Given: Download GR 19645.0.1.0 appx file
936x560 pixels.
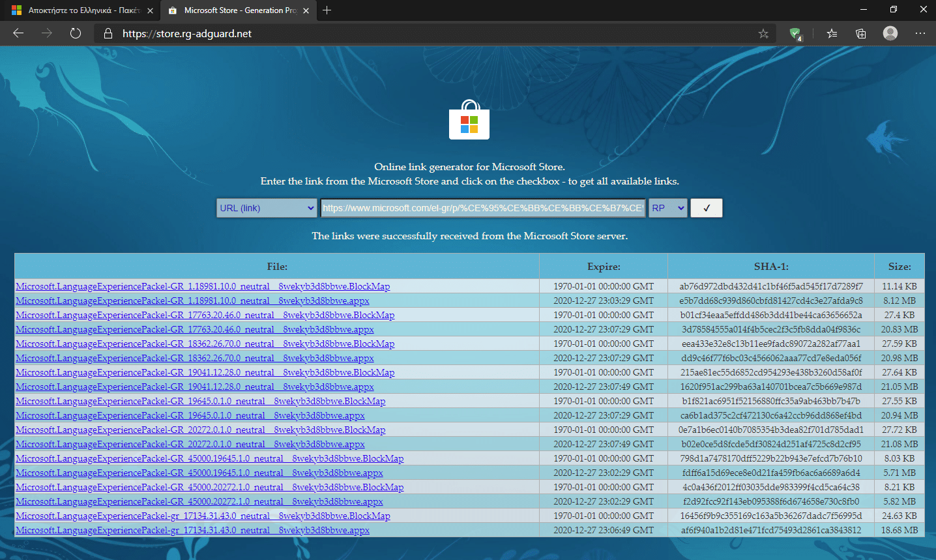Looking at the screenshot, I should tap(190, 415).
